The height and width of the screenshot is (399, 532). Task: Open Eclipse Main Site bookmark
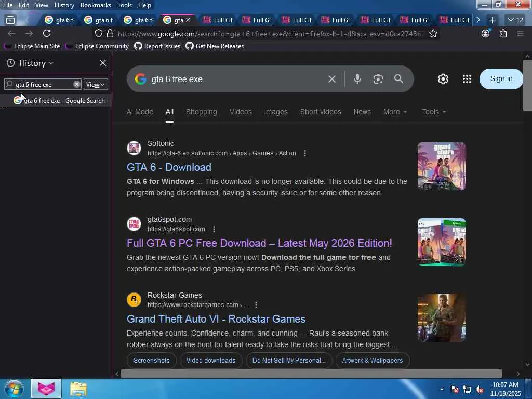click(x=32, y=46)
